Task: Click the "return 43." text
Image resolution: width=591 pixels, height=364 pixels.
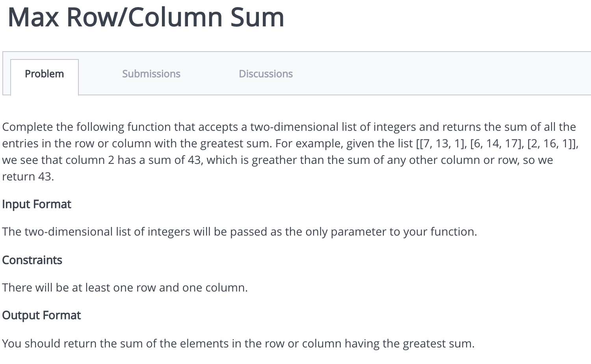Action: [x=28, y=177]
